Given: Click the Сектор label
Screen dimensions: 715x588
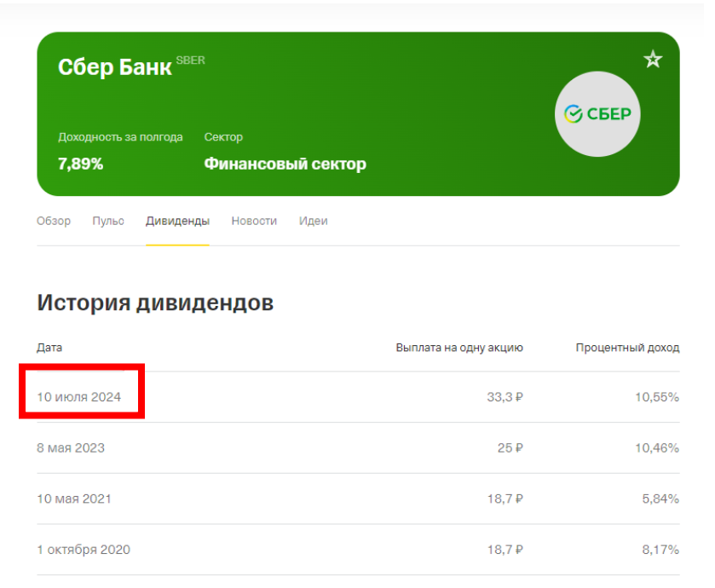Looking at the screenshot, I should point(223,137).
